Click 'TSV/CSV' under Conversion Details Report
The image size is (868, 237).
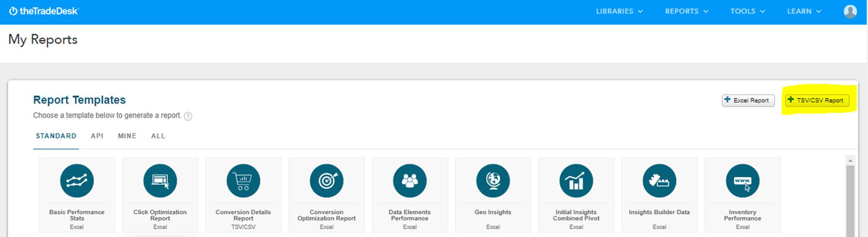click(243, 227)
